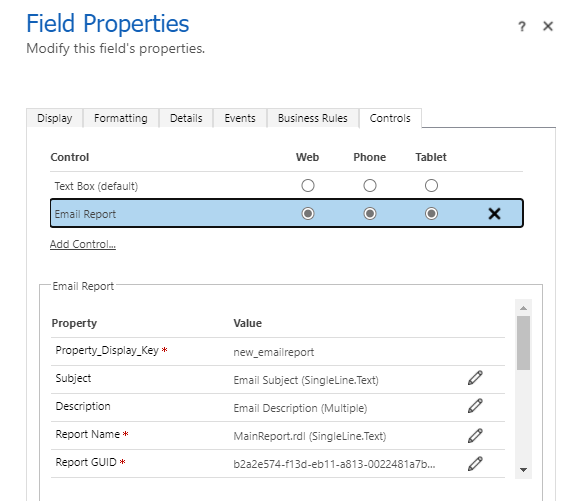Select Text Box default for Phone

pos(370,186)
